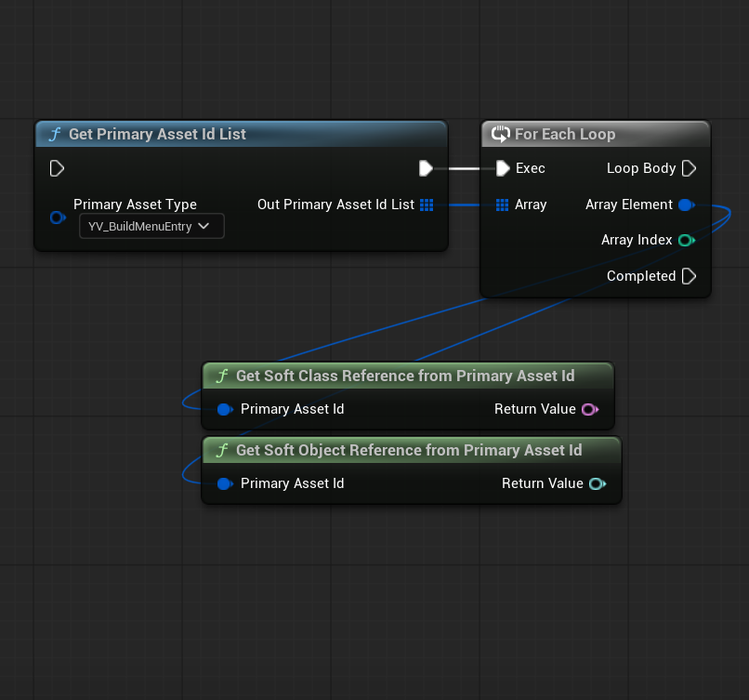Click Soft Object Reference node's Primary Asset Id pin

pyautogui.click(x=224, y=483)
